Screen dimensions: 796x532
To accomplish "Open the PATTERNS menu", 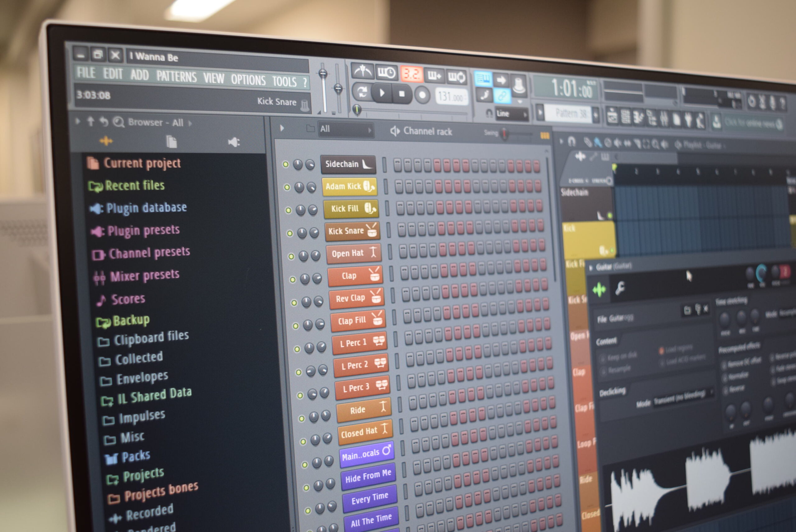I will [176, 76].
